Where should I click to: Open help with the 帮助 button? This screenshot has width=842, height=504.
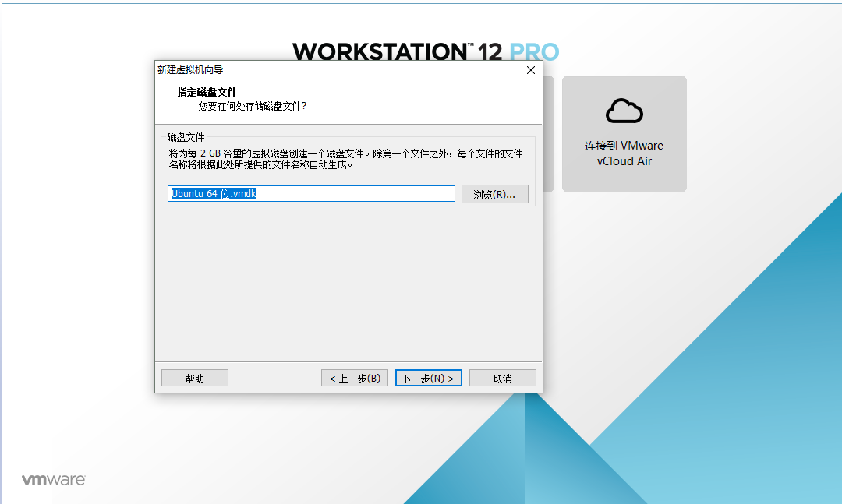point(194,378)
